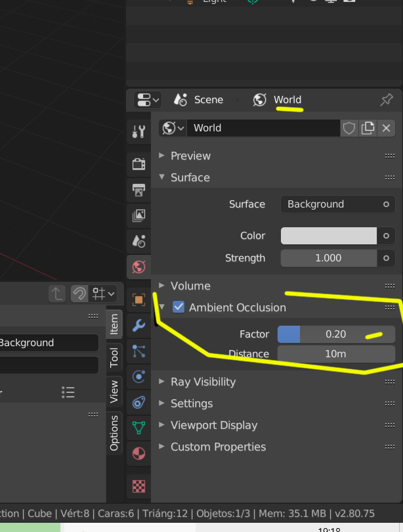This screenshot has width=403, height=532.
Task: Click the parent node tree arrow icon
Action: pos(57,294)
